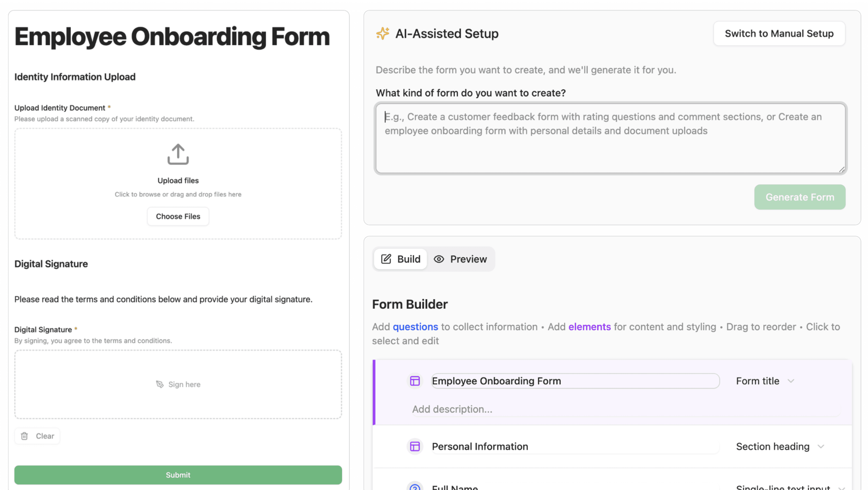Image resolution: width=868 pixels, height=490 pixels.
Task: Click the trash icon on the Clear button
Action: [25, 436]
